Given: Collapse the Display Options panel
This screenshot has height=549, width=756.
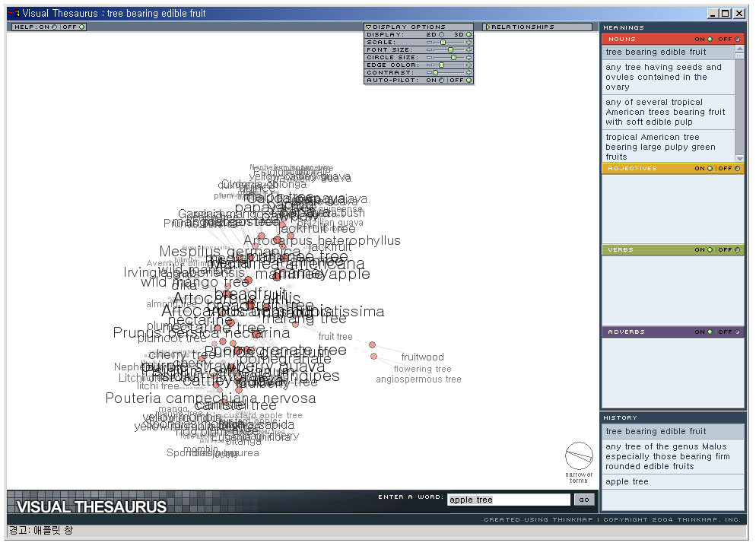Looking at the screenshot, I should tap(368, 27).
